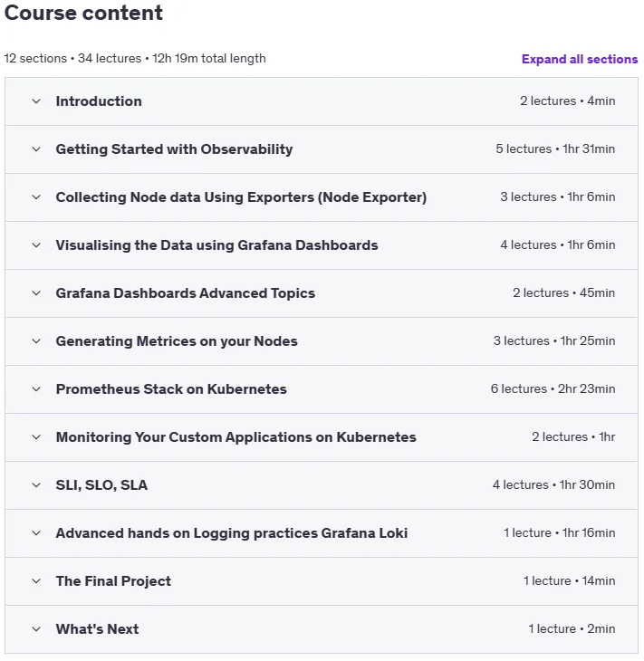Screen dimensions: 644x661
Task: Click the chevron next to SLI, SLO, SLA
Action: pyautogui.click(x=36, y=485)
